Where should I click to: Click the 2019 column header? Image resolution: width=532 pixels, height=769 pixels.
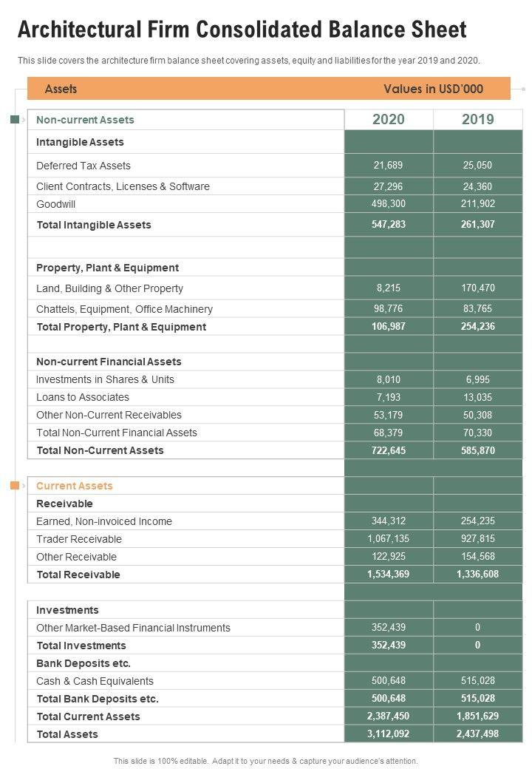click(x=477, y=120)
